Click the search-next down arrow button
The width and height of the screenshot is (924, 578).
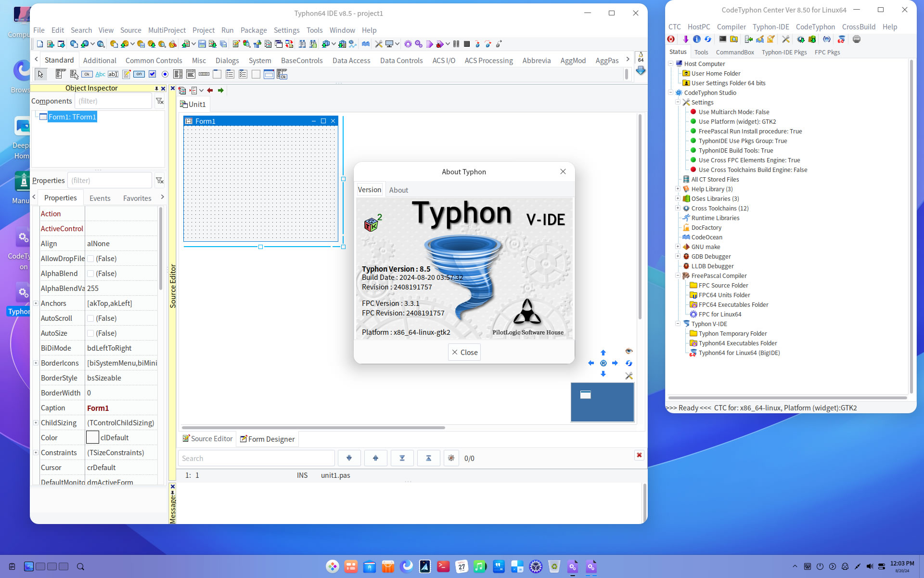pos(349,459)
